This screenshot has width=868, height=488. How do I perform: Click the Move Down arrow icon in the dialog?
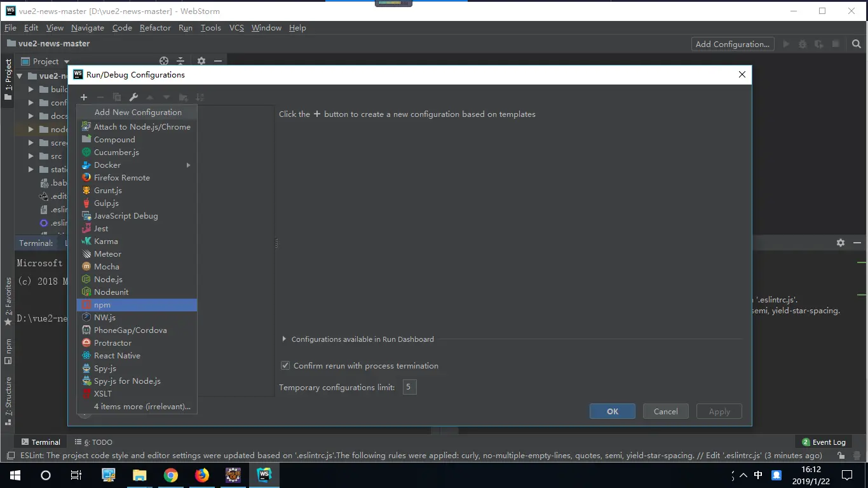click(166, 97)
